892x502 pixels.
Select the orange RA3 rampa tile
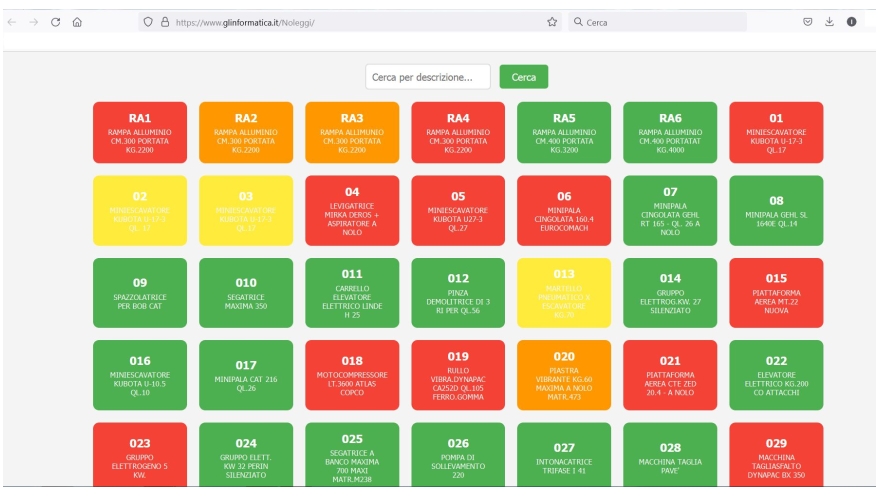click(x=352, y=132)
